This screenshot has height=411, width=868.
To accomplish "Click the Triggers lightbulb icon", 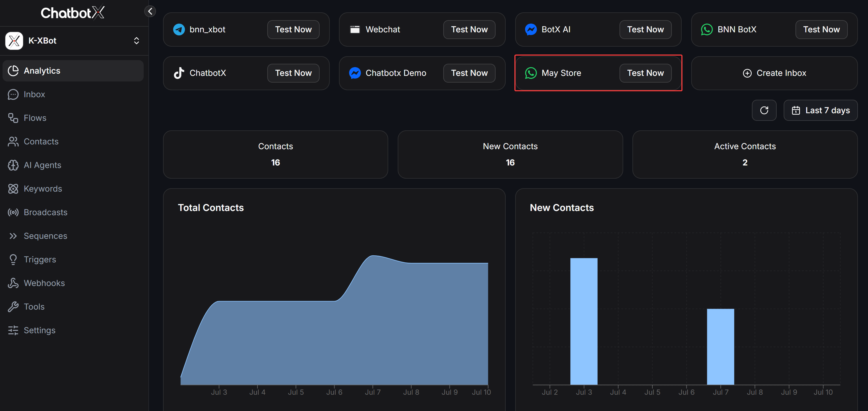I will pyautogui.click(x=13, y=259).
